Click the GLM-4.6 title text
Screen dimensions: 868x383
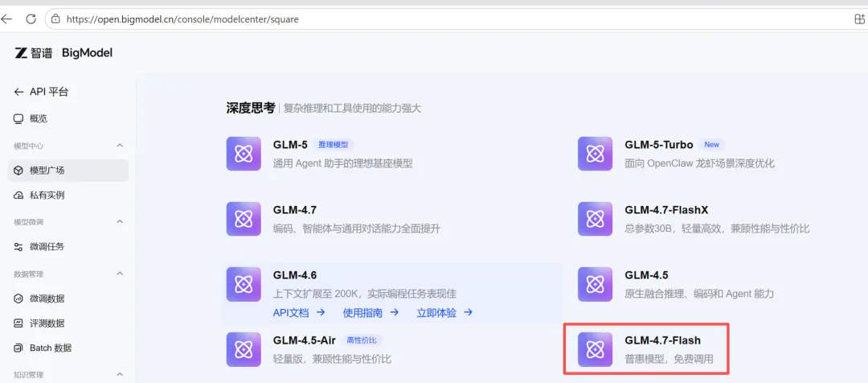tap(294, 275)
